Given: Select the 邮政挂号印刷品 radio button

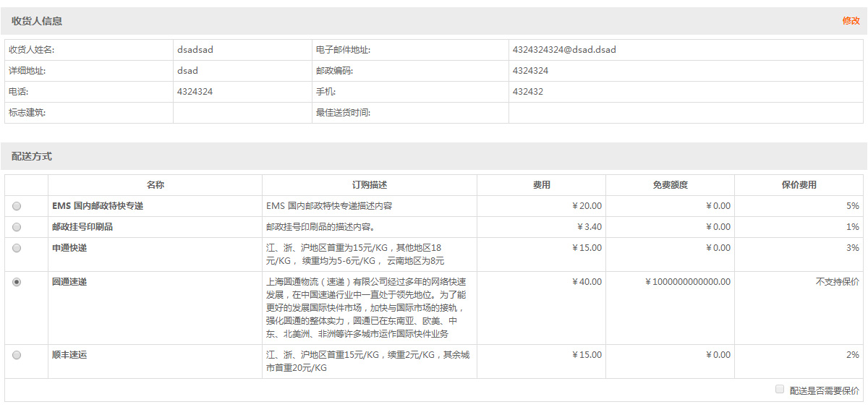Looking at the screenshot, I should [x=17, y=227].
